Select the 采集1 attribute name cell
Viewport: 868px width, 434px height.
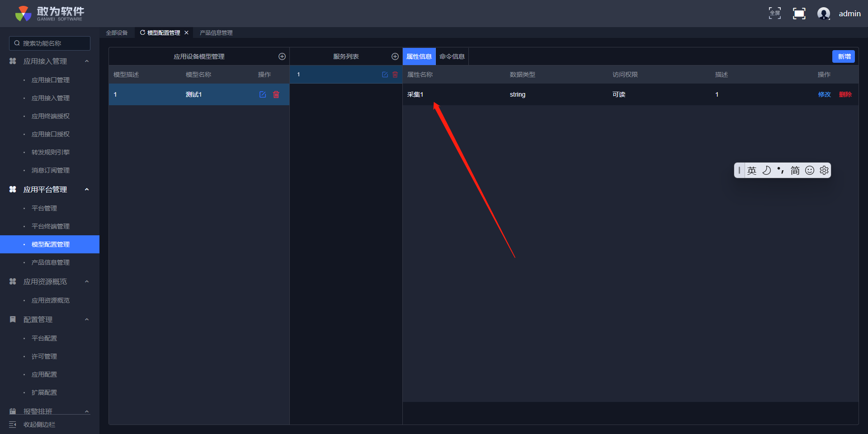[x=415, y=94]
